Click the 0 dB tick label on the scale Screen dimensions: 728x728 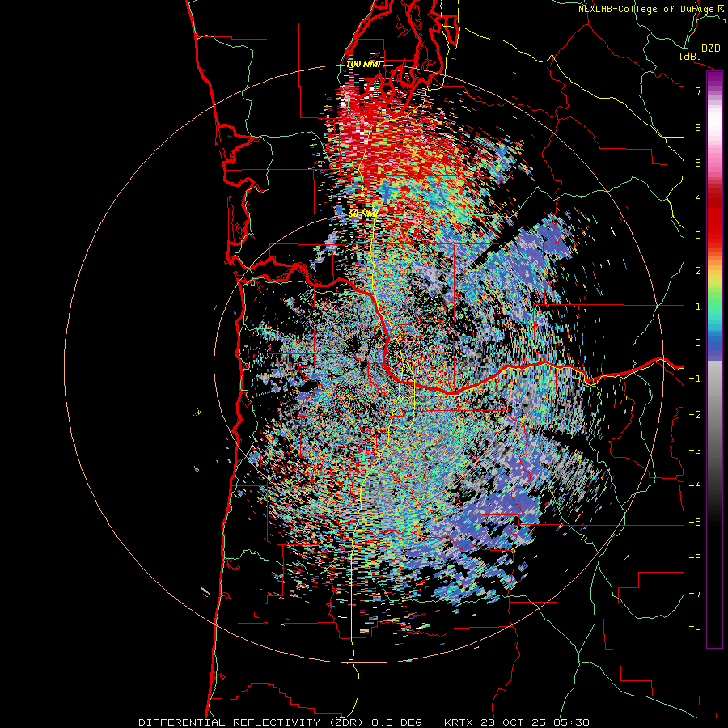pos(698,343)
